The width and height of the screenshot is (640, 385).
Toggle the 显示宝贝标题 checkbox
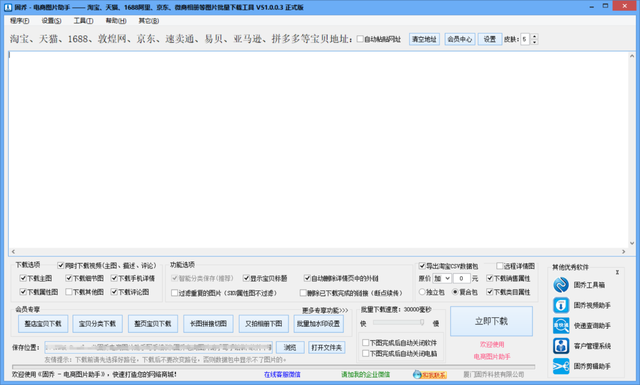coord(246,278)
